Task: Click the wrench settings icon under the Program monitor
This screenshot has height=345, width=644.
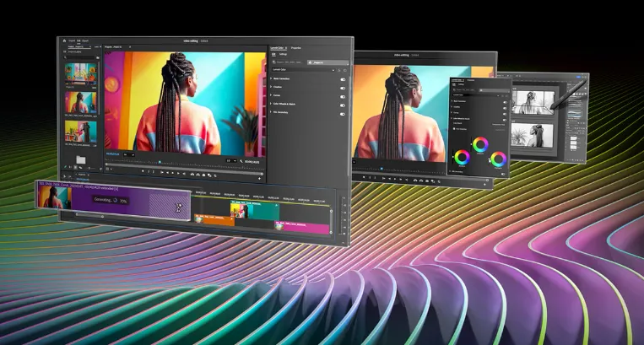Action: 242,159
